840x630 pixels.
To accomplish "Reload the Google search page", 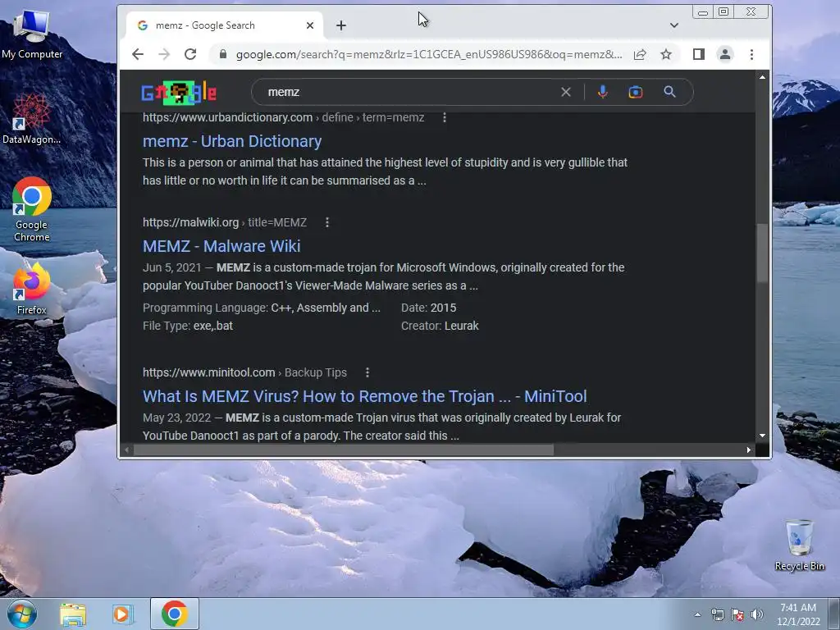I will pyautogui.click(x=190, y=54).
